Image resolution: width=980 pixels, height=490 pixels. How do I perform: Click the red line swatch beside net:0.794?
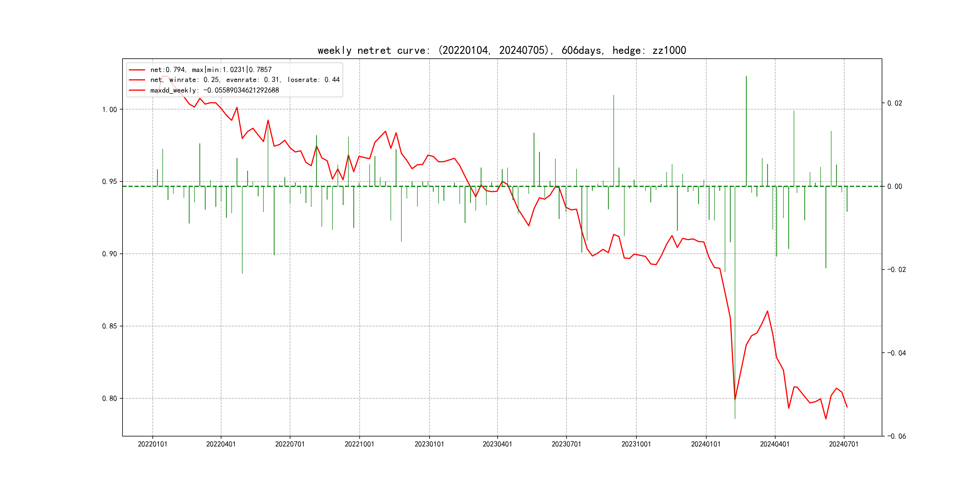(137, 70)
